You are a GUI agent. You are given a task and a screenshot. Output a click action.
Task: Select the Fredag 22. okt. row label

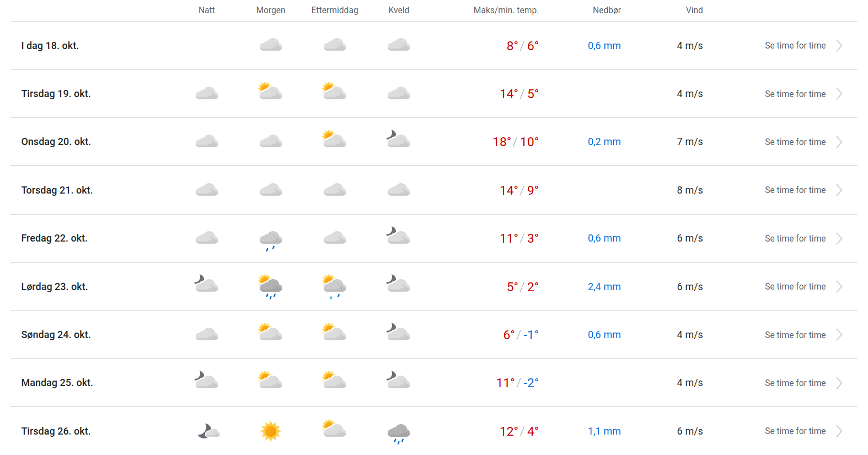[55, 238]
